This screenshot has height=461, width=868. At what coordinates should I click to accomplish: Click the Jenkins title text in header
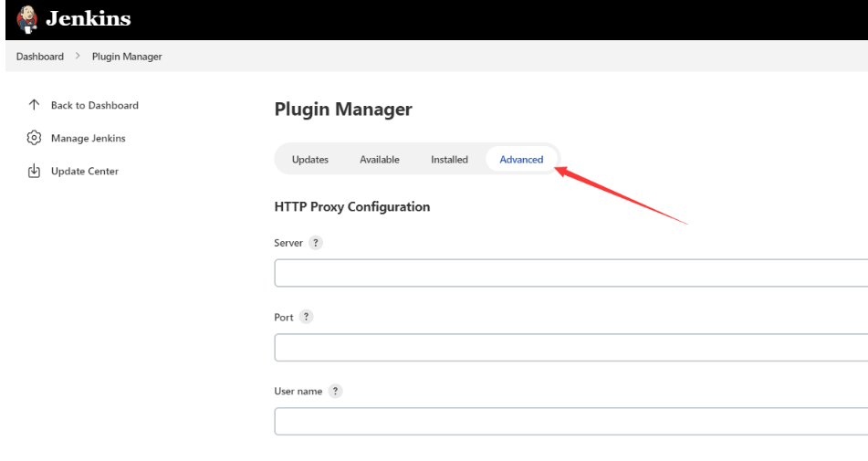point(89,19)
